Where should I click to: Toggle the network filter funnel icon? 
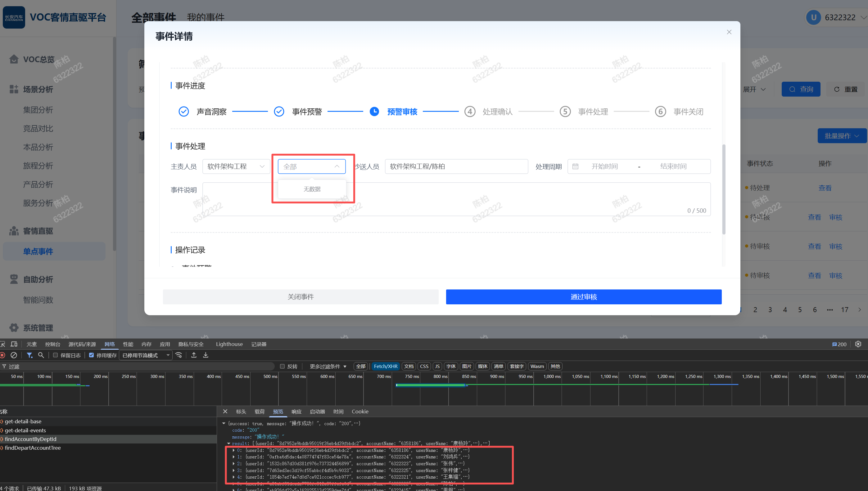click(x=29, y=355)
